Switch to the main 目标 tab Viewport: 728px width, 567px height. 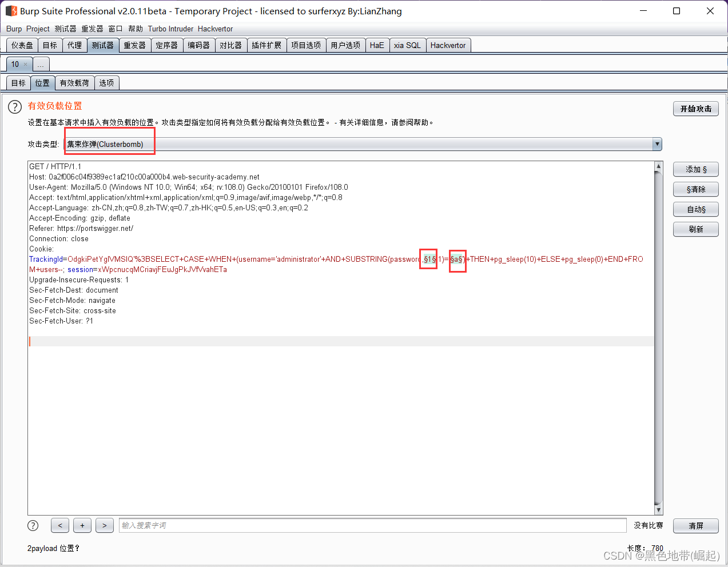click(x=50, y=45)
